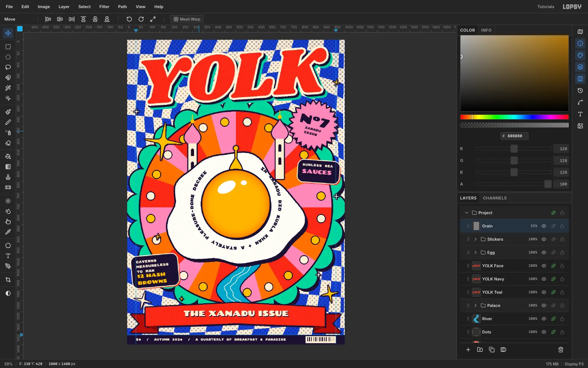
Task: Click the G value field 128
Action: click(x=562, y=160)
